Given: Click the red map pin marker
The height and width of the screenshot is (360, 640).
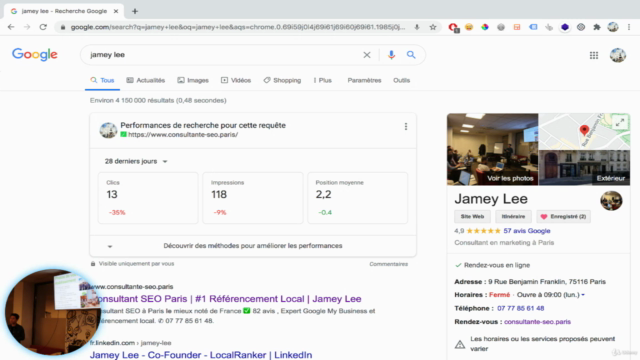Looking at the screenshot, I should tap(584, 130).
